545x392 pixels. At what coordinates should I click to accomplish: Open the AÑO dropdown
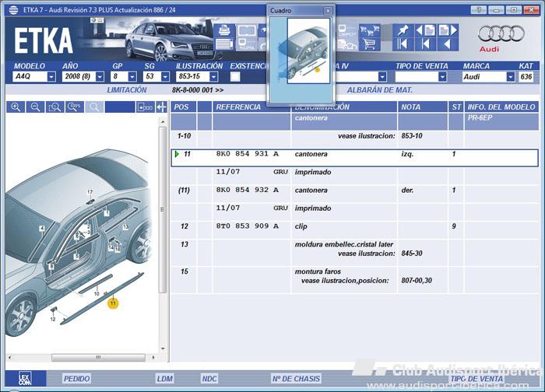click(100, 76)
